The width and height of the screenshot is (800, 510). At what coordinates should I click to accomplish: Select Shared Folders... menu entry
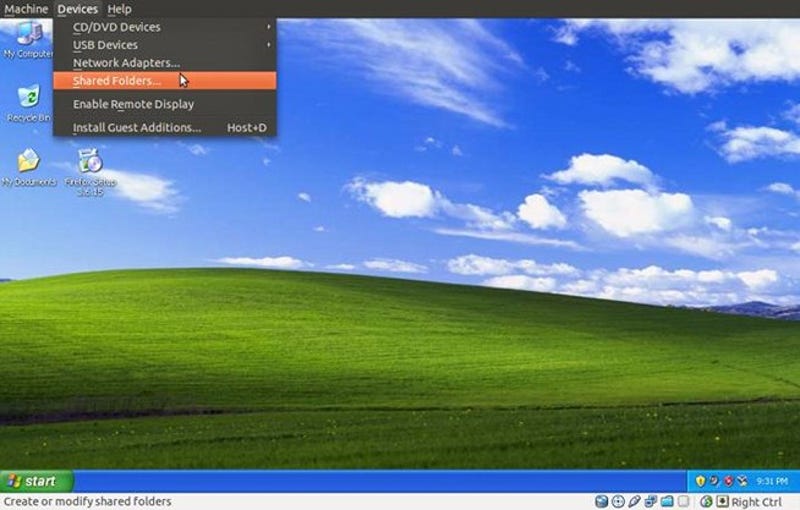point(165,81)
